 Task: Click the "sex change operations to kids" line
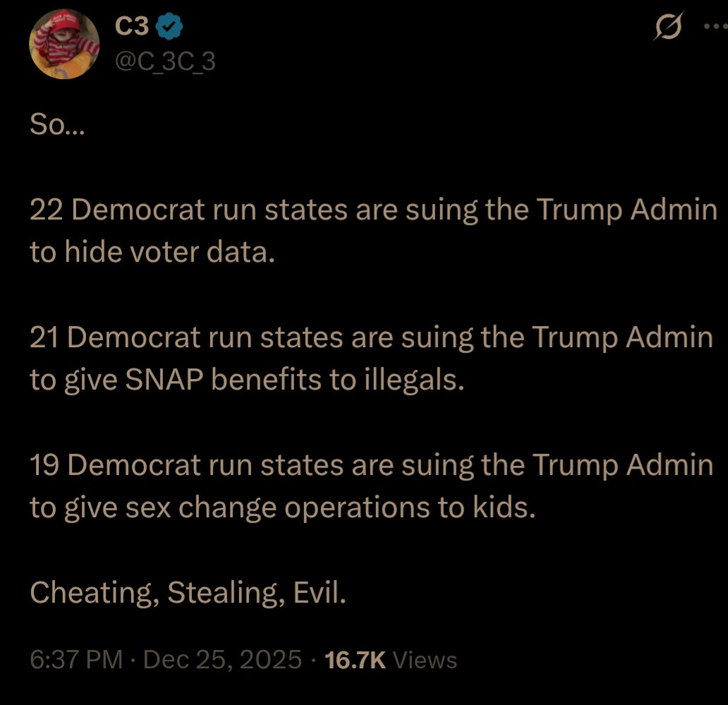point(282,507)
